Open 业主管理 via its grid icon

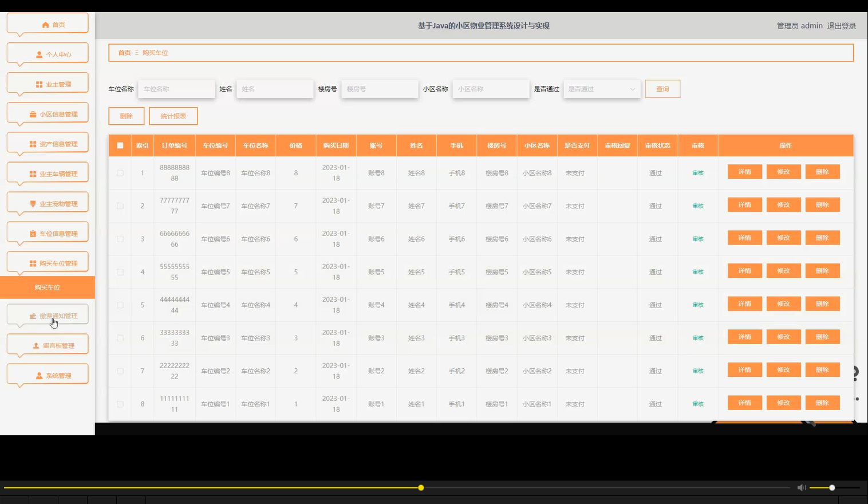coord(40,84)
